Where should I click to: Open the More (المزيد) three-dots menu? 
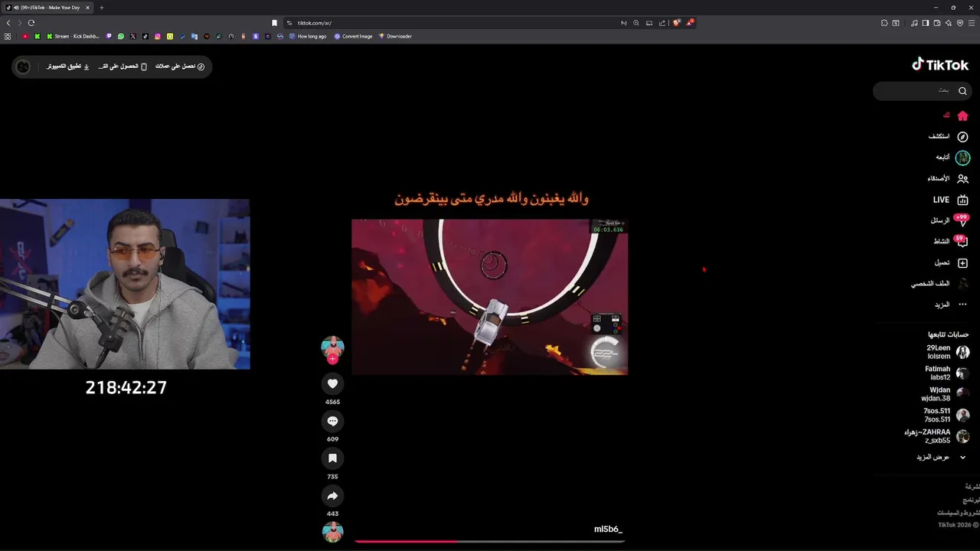click(x=951, y=305)
